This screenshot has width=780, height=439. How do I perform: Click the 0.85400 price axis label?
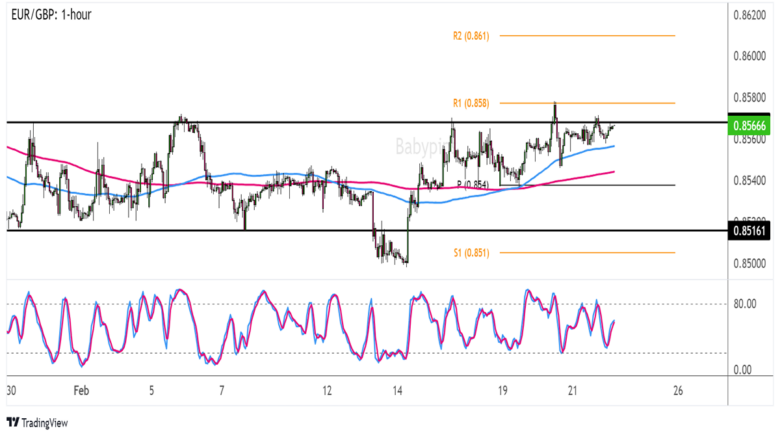pyautogui.click(x=749, y=180)
